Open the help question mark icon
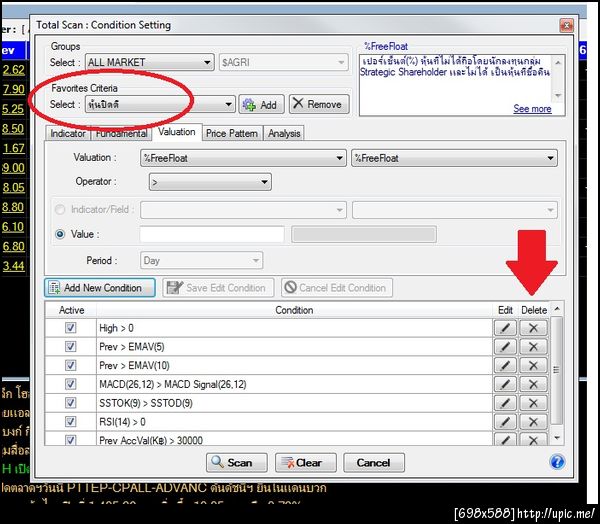 (557, 462)
